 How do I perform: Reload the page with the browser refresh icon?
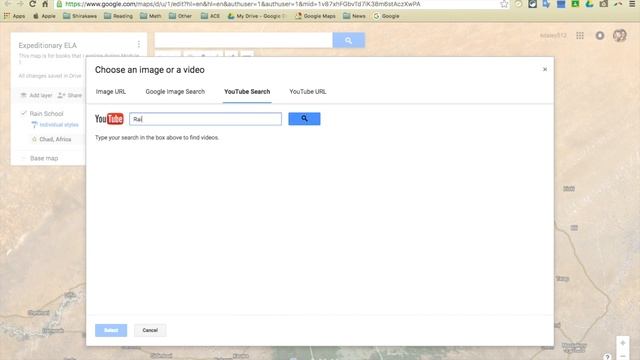click(x=32, y=4)
